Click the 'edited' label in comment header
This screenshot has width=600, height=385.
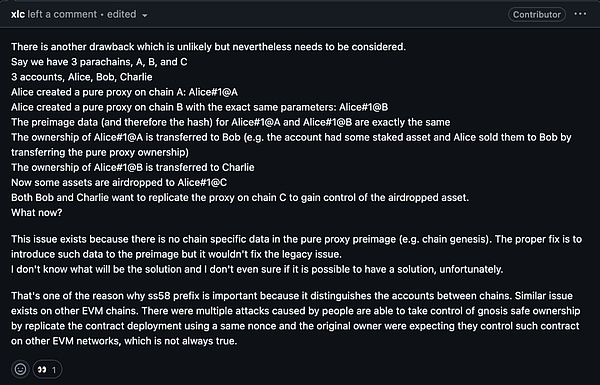tap(122, 15)
